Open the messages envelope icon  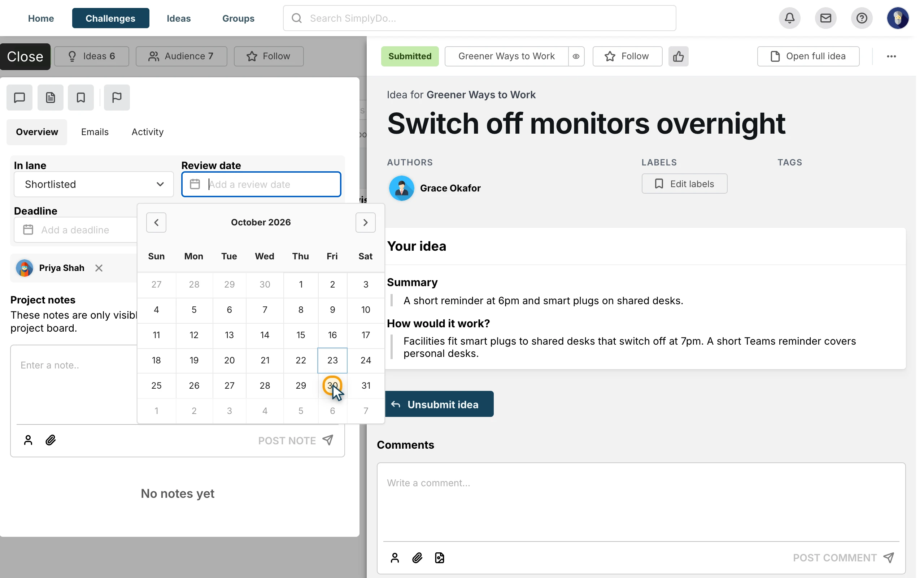825,18
